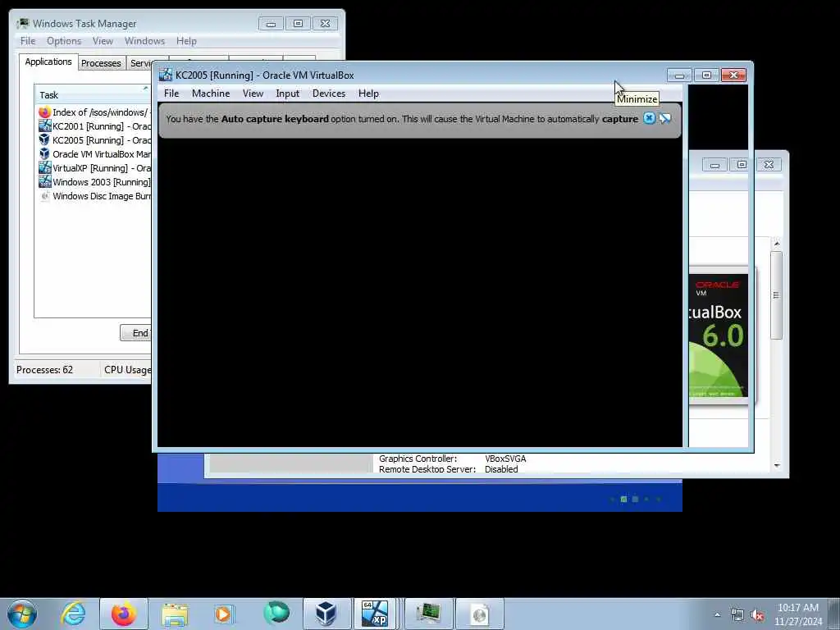Maximize the KC2005 VirtualBox window
Image resolution: width=840 pixels, height=630 pixels.
[706, 75]
